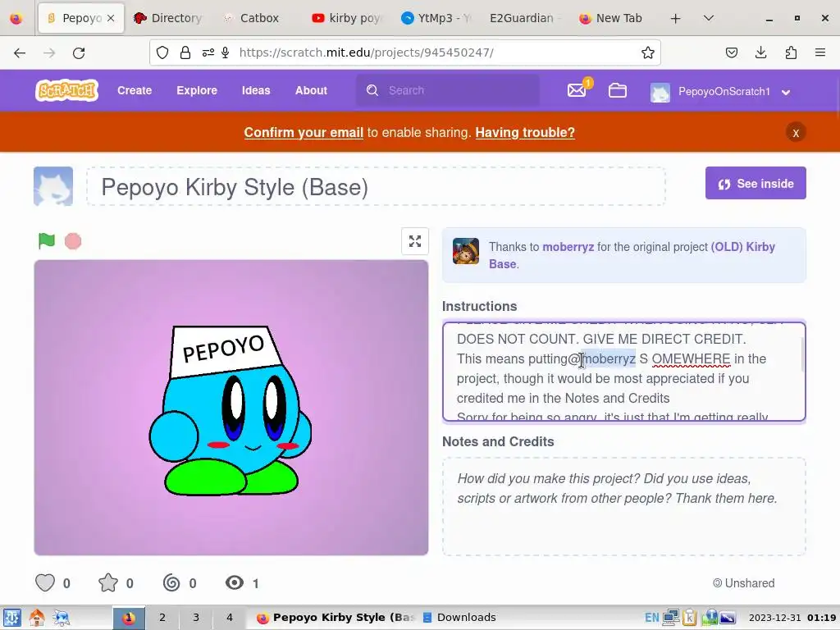
Task: Click the home folder taskbar icon
Action: [x=37, y=618]
